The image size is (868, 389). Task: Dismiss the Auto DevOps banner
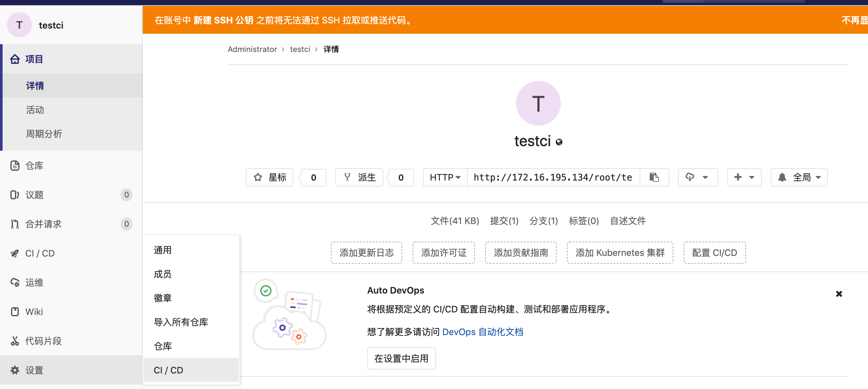coord(839,294)
